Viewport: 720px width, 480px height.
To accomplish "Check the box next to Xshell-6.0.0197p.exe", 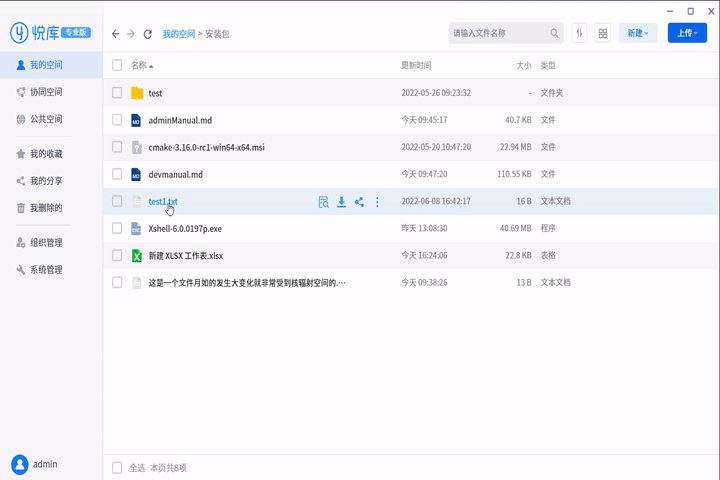I will (x=117, y=228).
